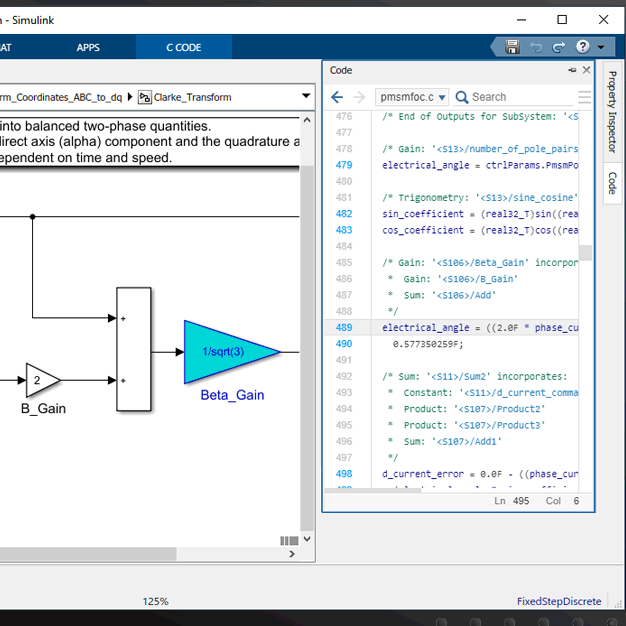626x626 pixels.
Task: Click the B_Gain block label
Action: 43,409
